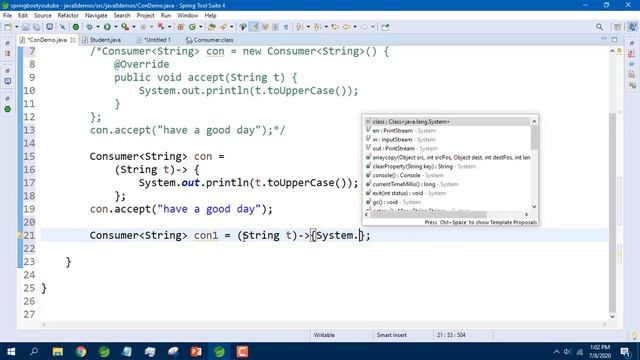Viewport: 640px width, 360px height.
Task: Maximize the editor area
Action: [x=614, y=39]
